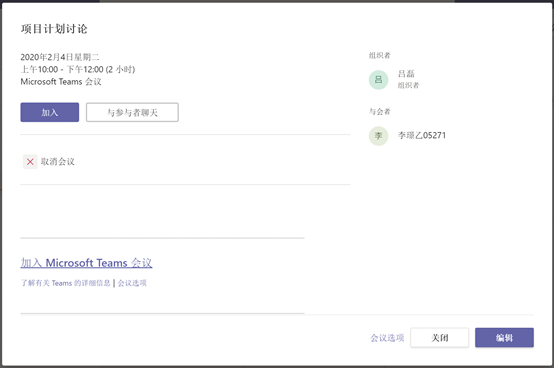The width and height of the screenshot is (554, 368).
Task: Click the Microsoft Teams 会议 location text
Action: point(61,82)
